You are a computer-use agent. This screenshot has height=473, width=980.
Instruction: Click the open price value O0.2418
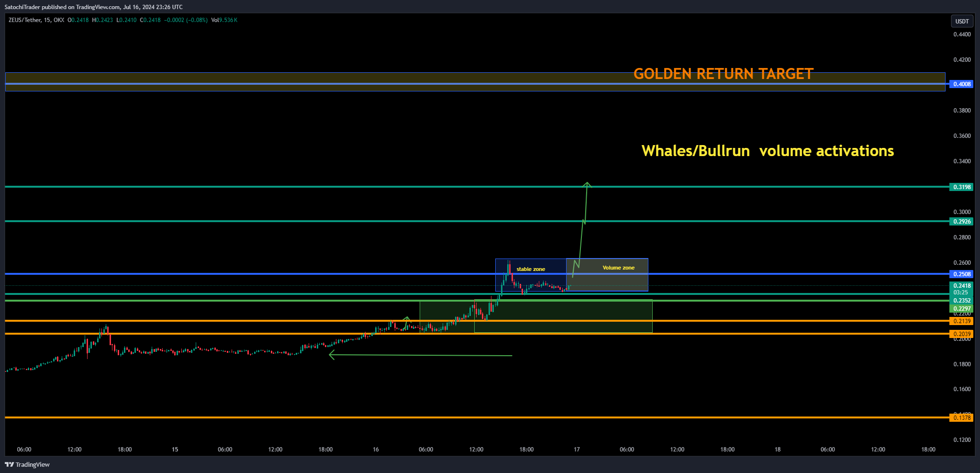78,20
